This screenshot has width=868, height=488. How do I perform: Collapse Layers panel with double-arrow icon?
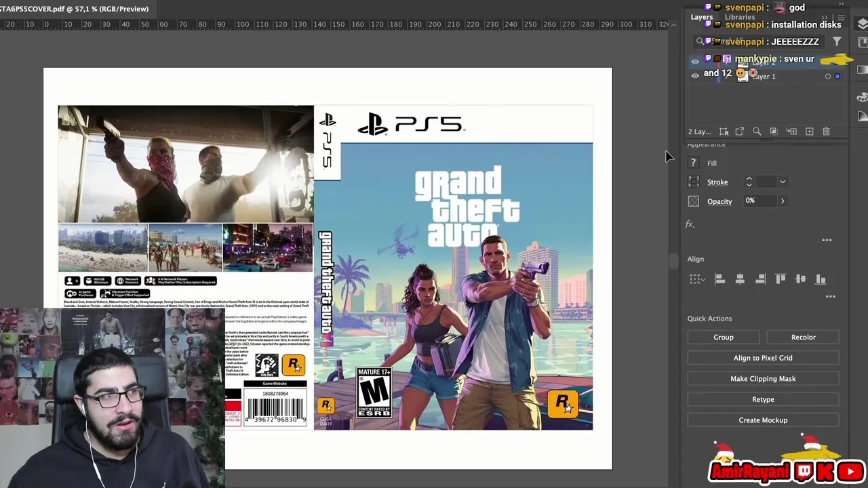coord(825,18)
